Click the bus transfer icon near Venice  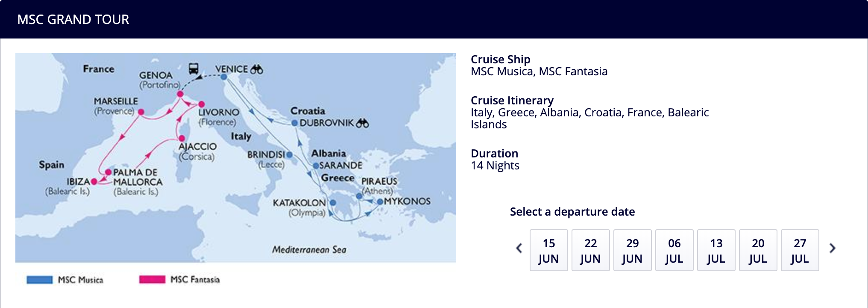pyautogui.click(x=194, y=68)
